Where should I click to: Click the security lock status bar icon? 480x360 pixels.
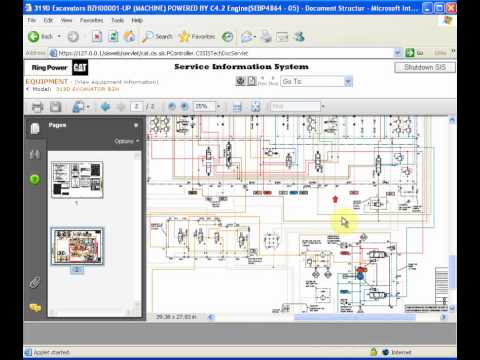coord(373,352)
